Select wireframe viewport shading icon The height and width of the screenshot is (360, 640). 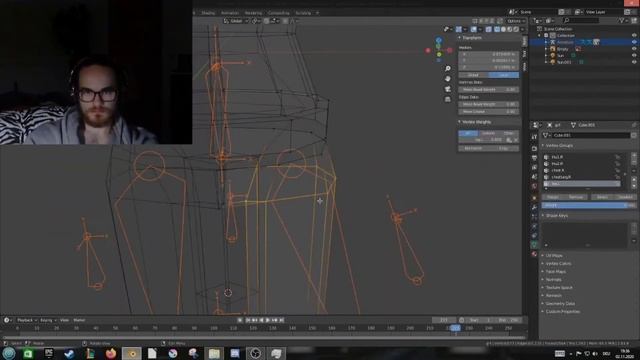[x=497, y=29]
